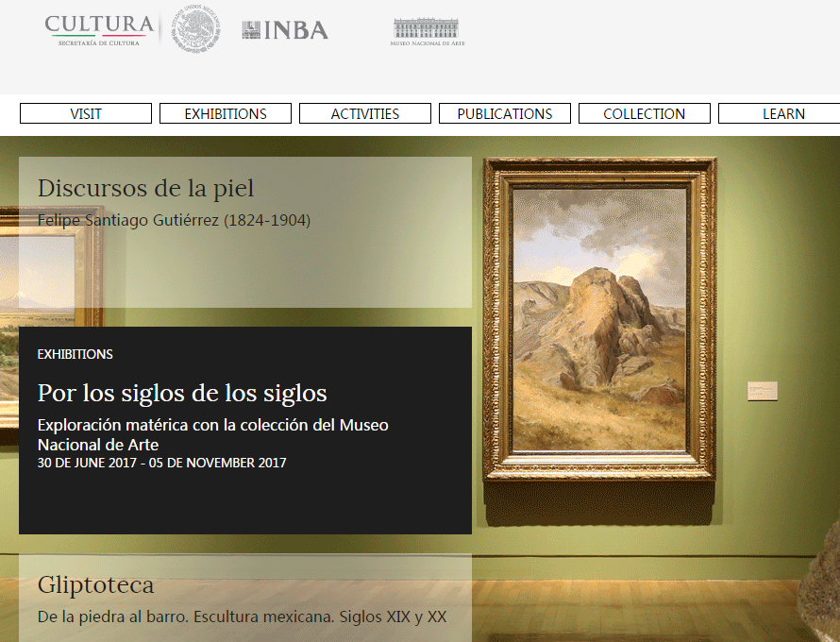
Task: Click the CULTURA Secretaría de Cultura logo
Action: (x=99, y=30)
